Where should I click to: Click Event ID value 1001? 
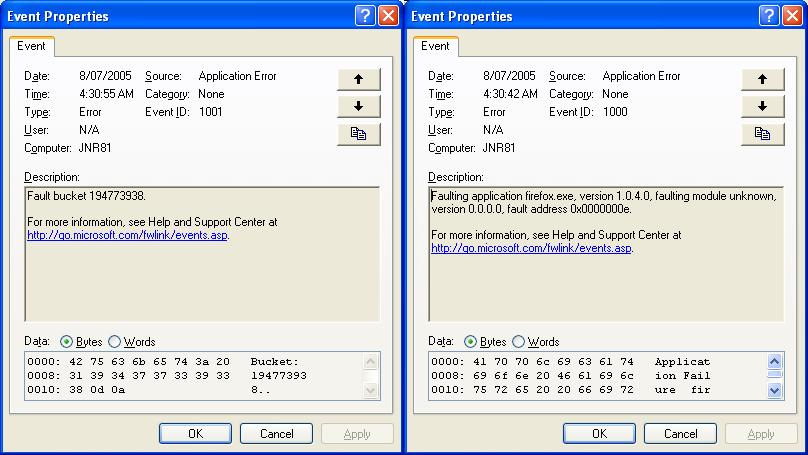[210, 112]
